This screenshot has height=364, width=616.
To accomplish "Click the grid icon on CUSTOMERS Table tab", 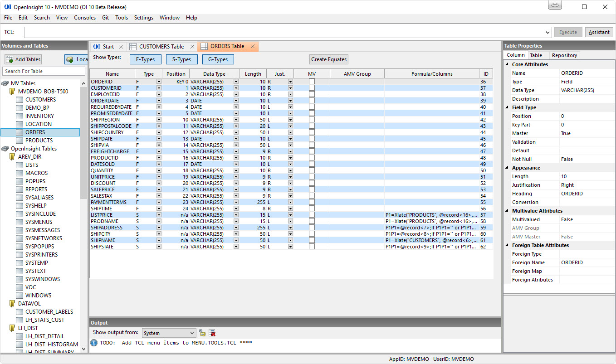I will tap(133, 47).
